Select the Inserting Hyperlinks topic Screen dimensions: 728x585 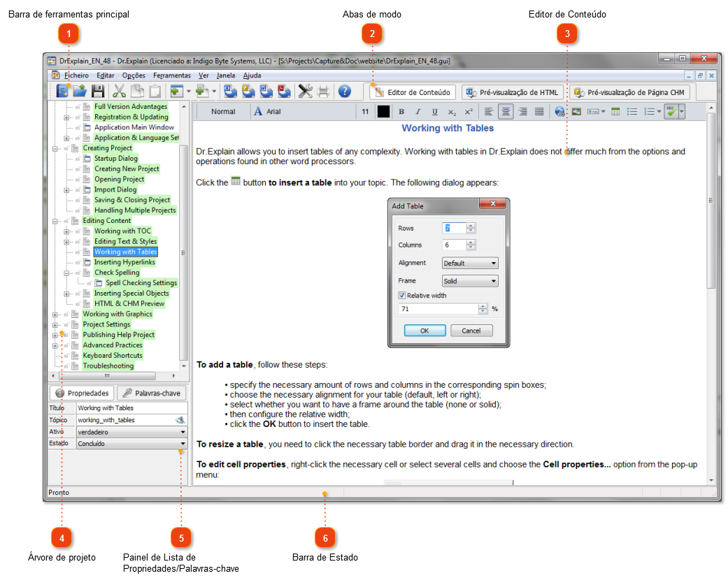(x=124, y=263)
